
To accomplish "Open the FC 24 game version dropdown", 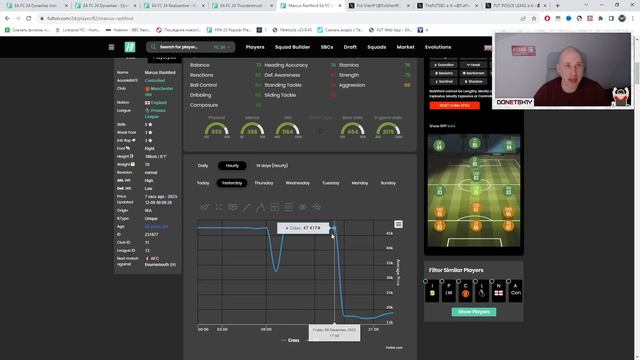I will click(x=222, y=47).
